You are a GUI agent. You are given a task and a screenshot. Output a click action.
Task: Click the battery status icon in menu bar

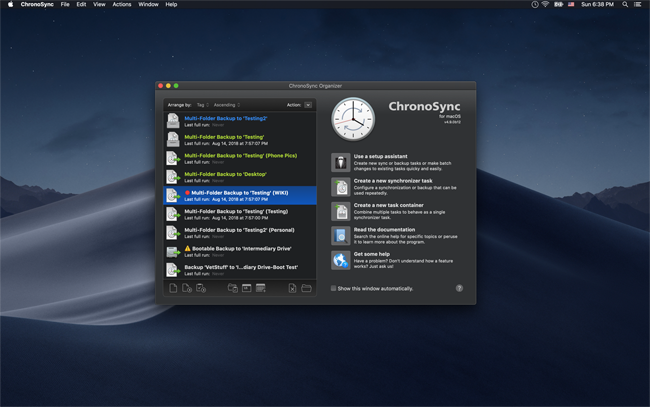[x=559, y=5]
